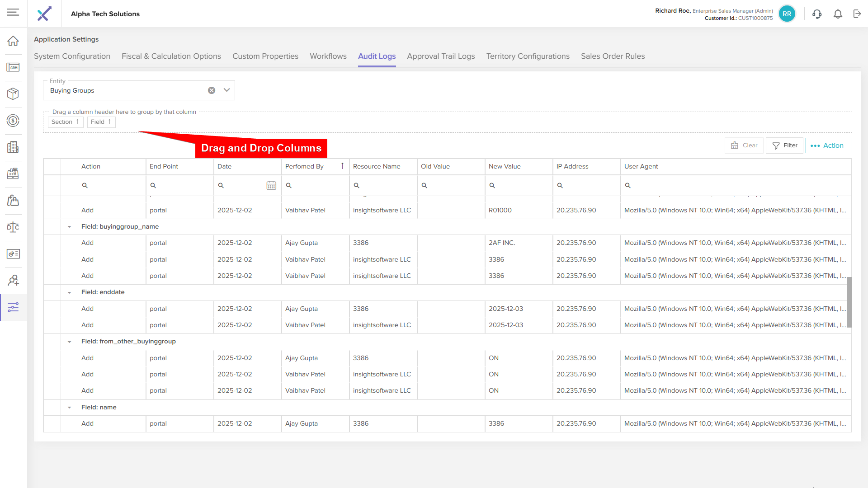Open the Action menu button
The width and height of the screenshot is (868, 488).
click(x=828, y=145)
